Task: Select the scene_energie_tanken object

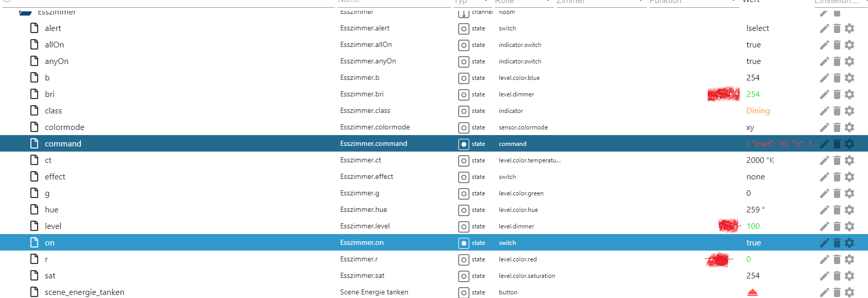Action: point(84,292)
